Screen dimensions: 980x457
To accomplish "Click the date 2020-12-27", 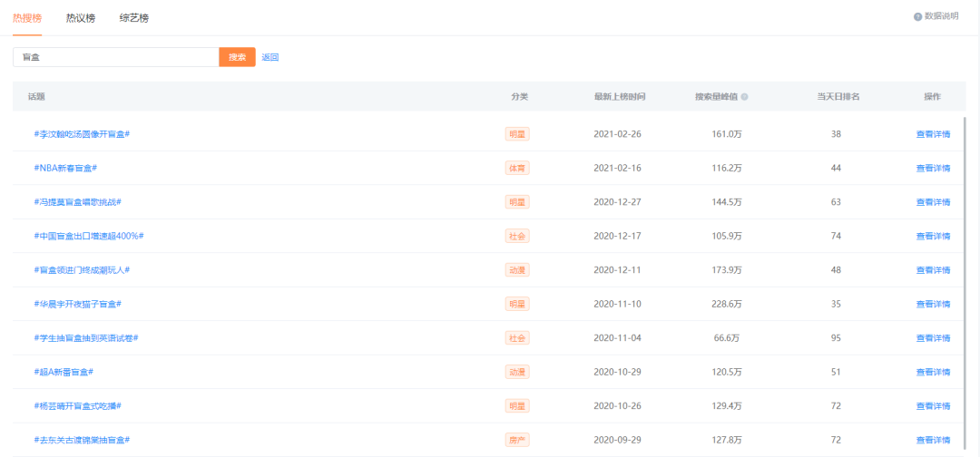I will 618,202.
